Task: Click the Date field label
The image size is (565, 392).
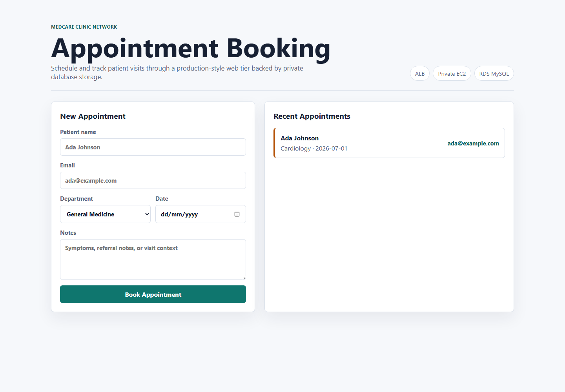Action: pyautogui.click(x=162, y=199)
